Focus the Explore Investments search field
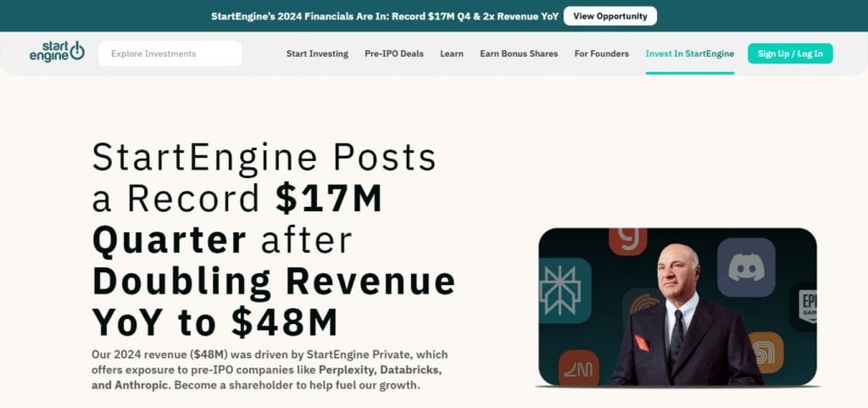The width and height of the screenshot is (868, 408). point(170,53)
